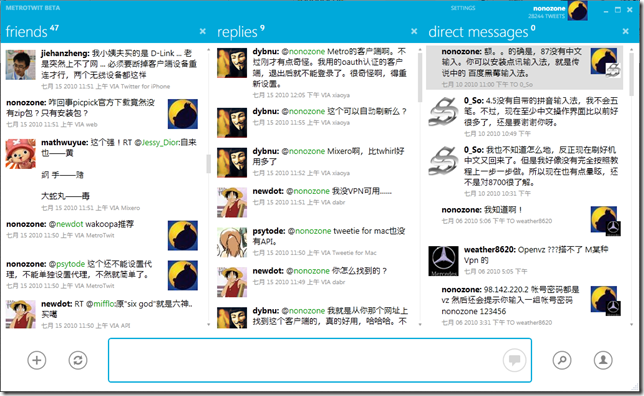This screenshot has height=396, width=644.
Task: Click the nonozone avatar in the title bar
Action: pos(577,11)
